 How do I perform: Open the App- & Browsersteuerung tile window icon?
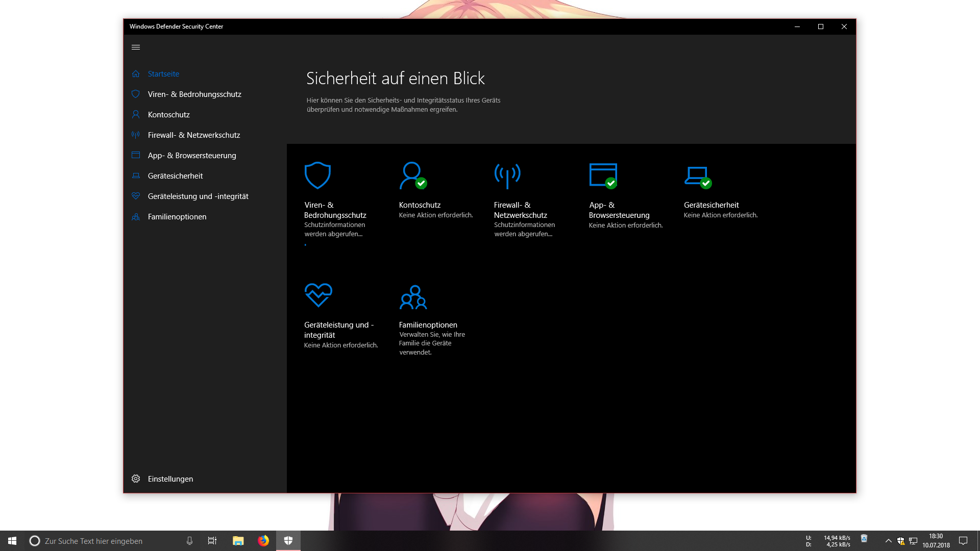click(x=603, y=176)
